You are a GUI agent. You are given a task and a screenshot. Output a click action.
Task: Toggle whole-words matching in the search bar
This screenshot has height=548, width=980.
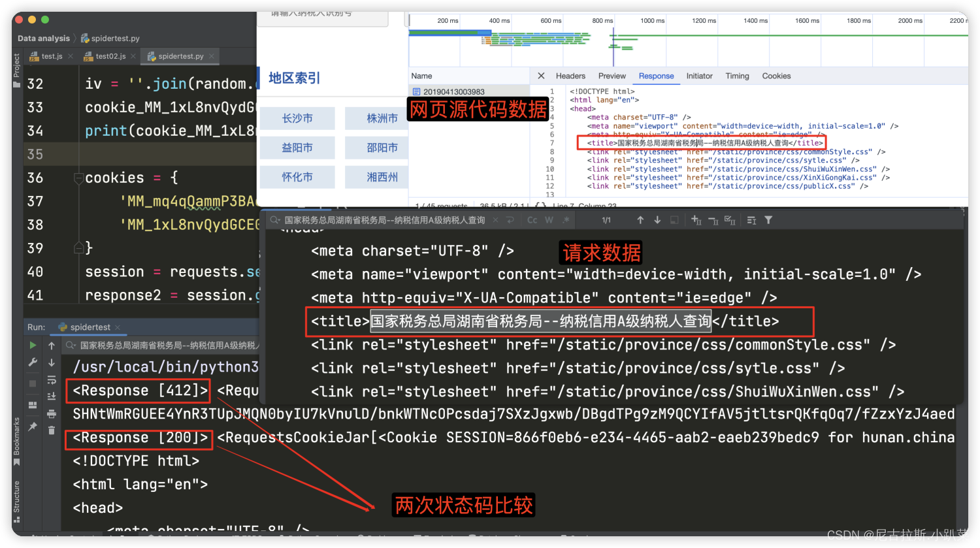coord(548,220)
